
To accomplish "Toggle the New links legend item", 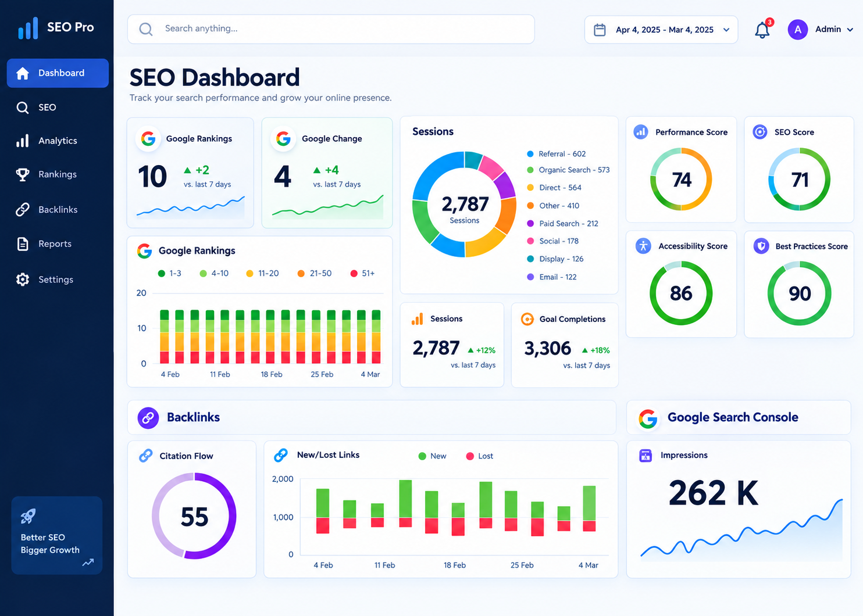I will point(432,456).
